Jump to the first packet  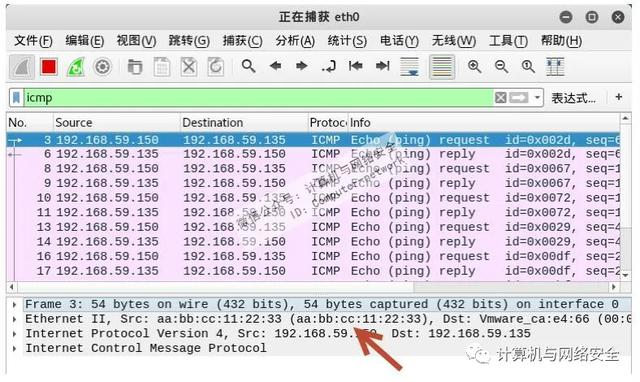(x=356, y=66)
